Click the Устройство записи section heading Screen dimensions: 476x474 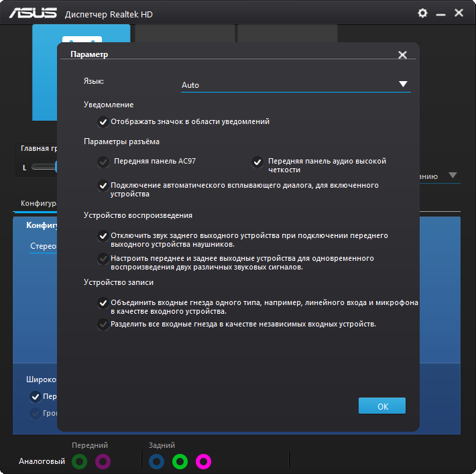coord(119,282)
